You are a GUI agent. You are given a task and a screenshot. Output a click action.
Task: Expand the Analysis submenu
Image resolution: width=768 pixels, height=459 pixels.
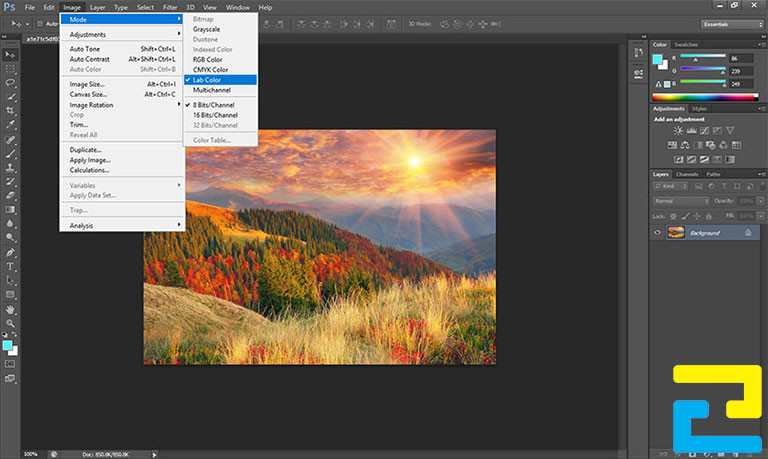click(122, 225)
